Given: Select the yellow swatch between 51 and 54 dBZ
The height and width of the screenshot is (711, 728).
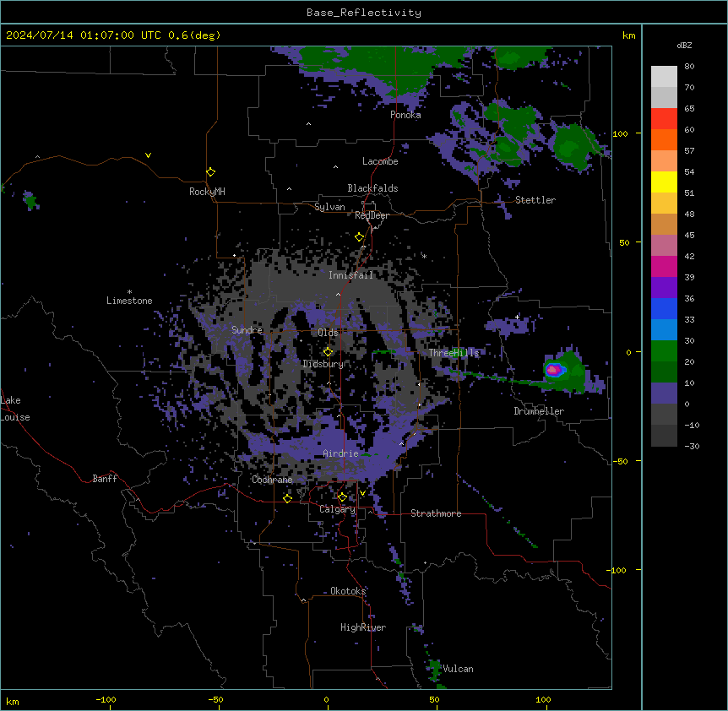Looking at the screenshot, I should [x=664, y=182].
